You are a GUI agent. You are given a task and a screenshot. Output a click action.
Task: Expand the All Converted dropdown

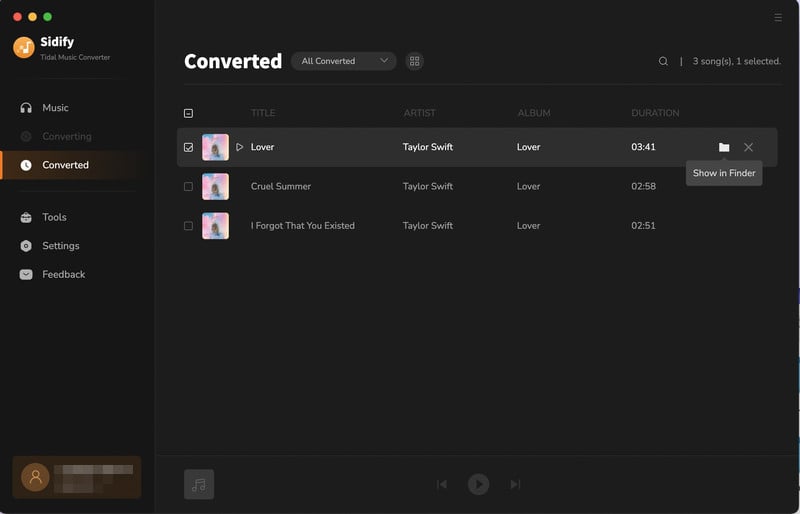(x=343, y=61)
